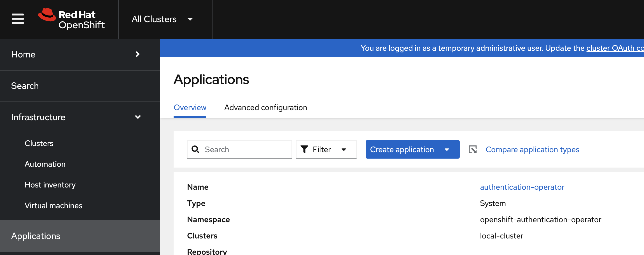Open Virtual machines page
The width and height of the screenshot is (644, 255).
[53, 206]
